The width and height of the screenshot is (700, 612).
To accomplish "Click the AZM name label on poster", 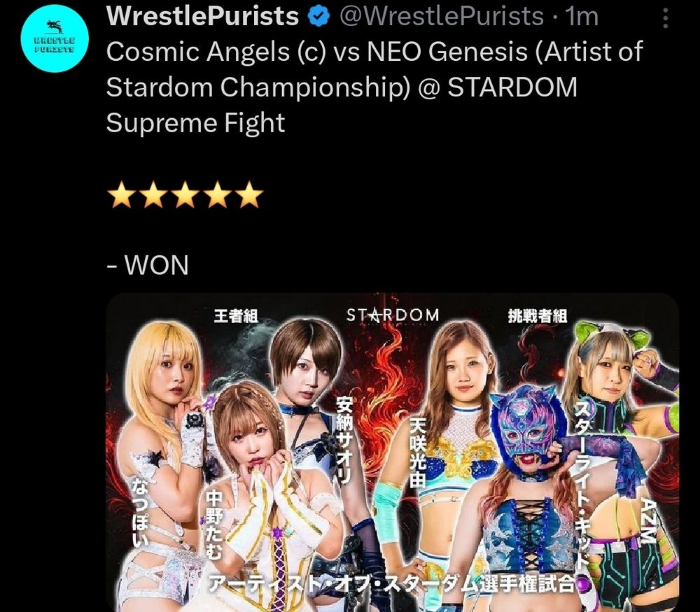I will click(x=649, y=521).
